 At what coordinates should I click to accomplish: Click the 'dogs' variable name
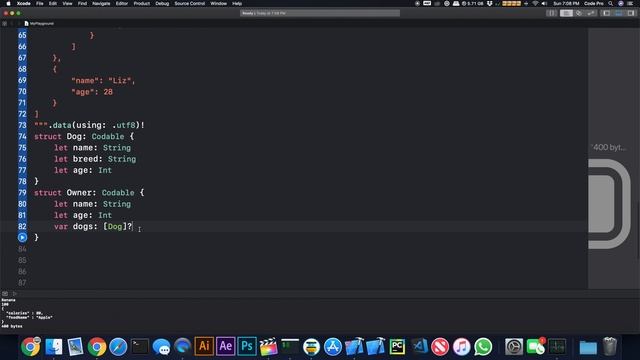(83, 227)
